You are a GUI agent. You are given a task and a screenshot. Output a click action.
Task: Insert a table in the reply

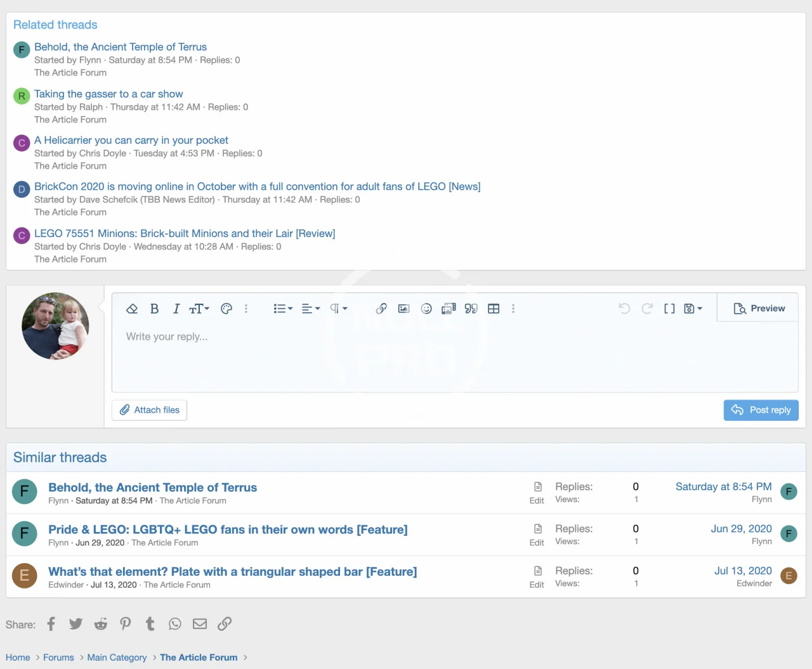pos(494,309)
